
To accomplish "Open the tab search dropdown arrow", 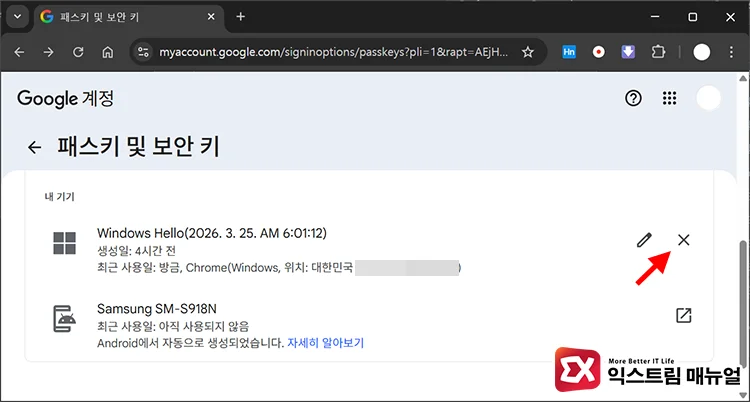I will (18, 17).
